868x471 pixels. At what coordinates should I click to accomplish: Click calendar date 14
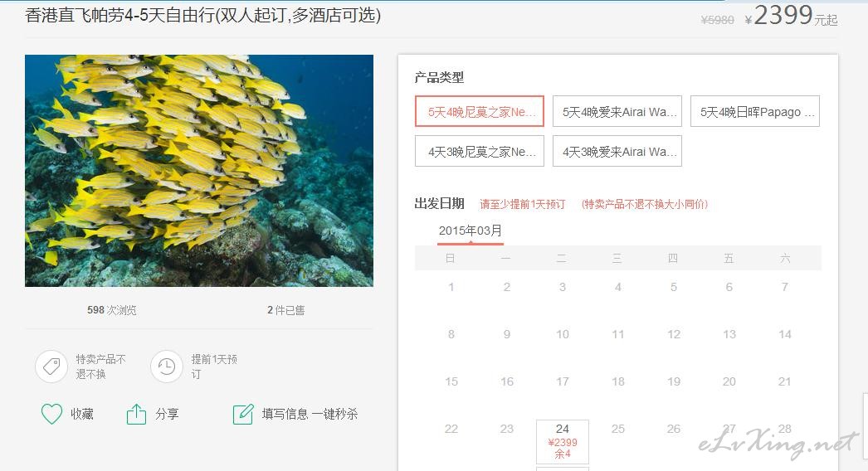(x=784, y=334)
